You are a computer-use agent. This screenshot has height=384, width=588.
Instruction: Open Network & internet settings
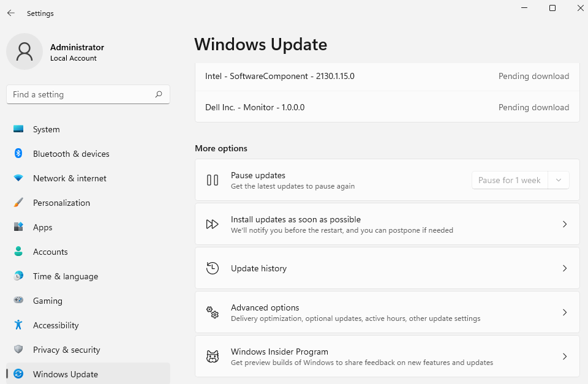pos(88,178)
